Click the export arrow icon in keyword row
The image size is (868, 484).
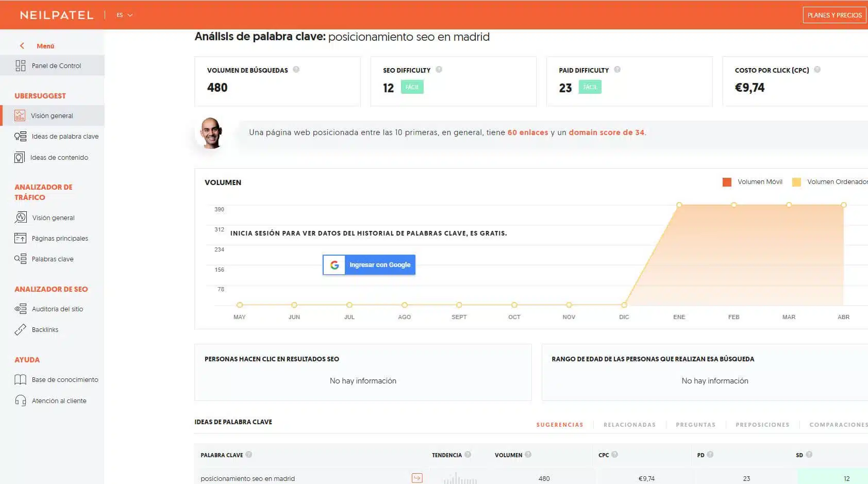(x=417, y=478)
